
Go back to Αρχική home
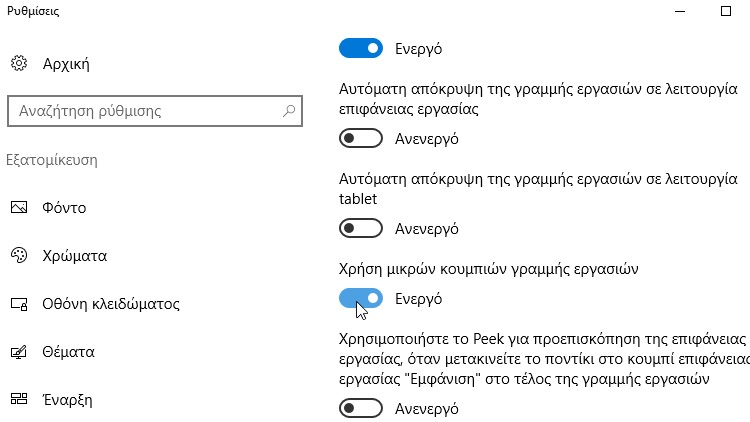pyautogui.click(x=66, y=64)
